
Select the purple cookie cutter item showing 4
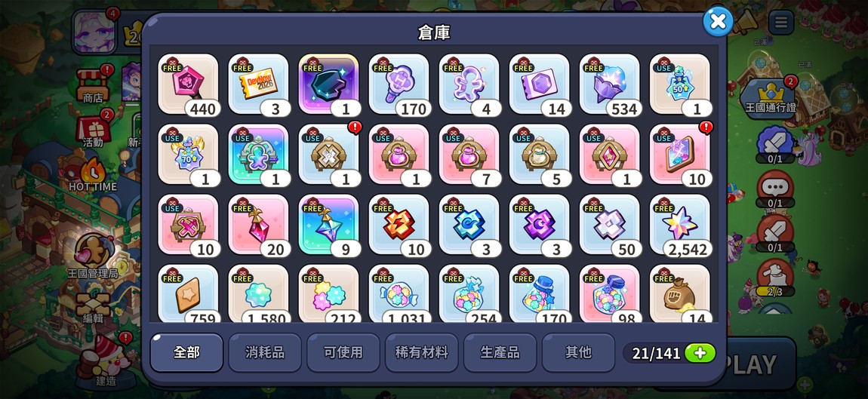coord(469,84)
